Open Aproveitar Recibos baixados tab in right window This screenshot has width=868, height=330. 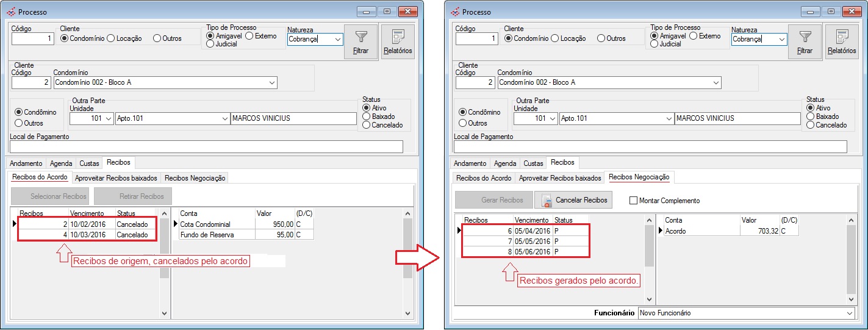560,178
